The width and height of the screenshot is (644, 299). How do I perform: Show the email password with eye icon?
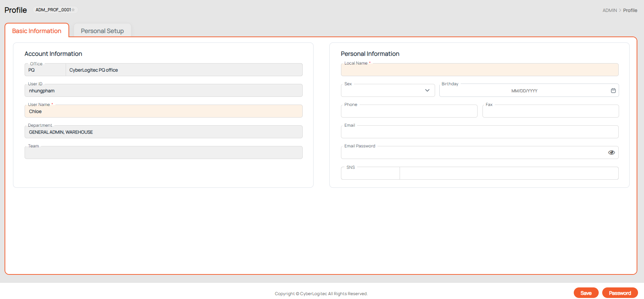pos(611,152)
